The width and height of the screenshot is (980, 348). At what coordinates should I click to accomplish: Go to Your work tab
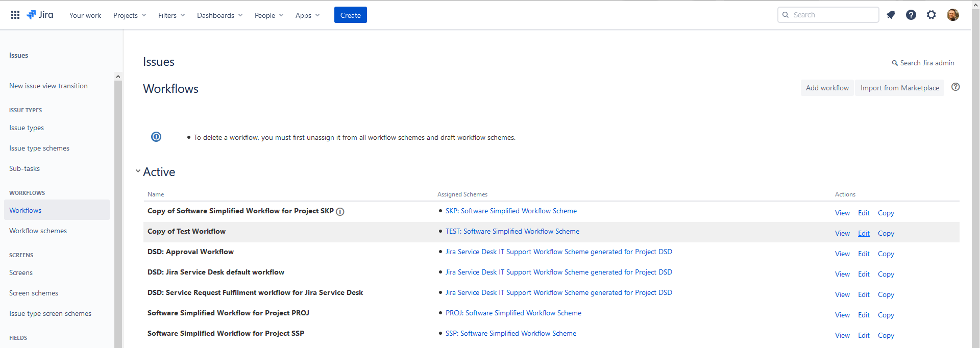[x=85, y=15]
